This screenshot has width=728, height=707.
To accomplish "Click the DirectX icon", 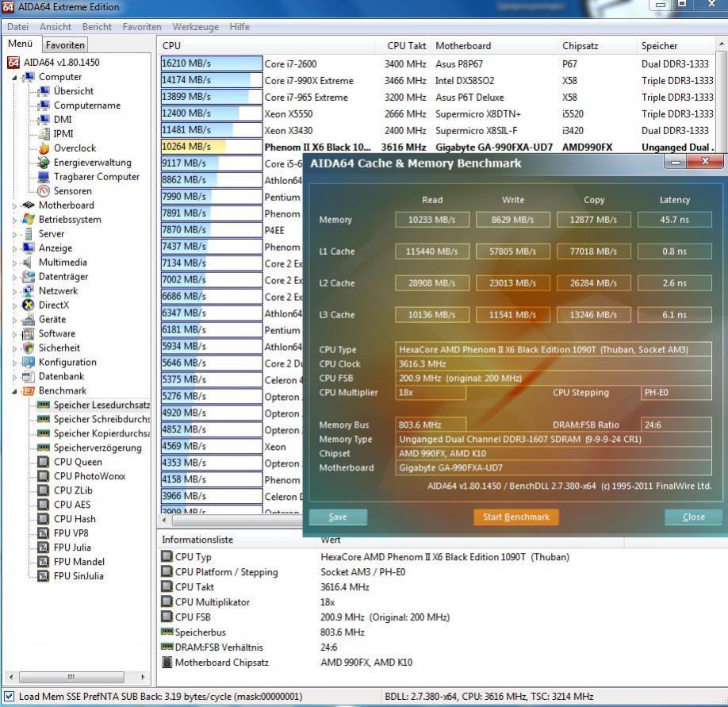I will [29, 305].
